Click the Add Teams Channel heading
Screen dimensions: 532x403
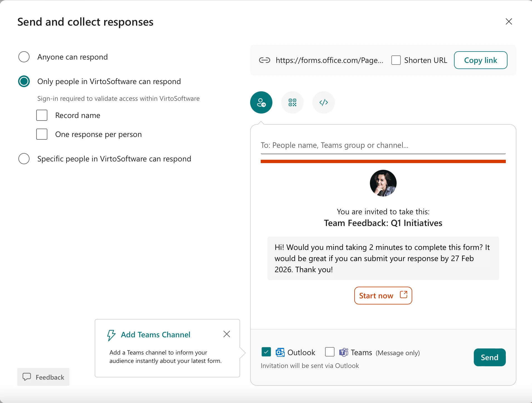[155, 335]
